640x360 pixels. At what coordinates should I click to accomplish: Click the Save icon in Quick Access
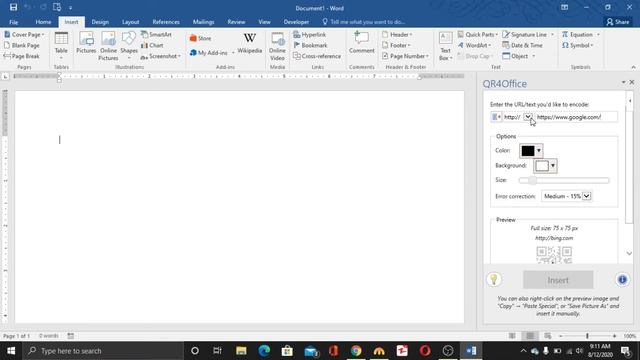click(x=13, y=7)
